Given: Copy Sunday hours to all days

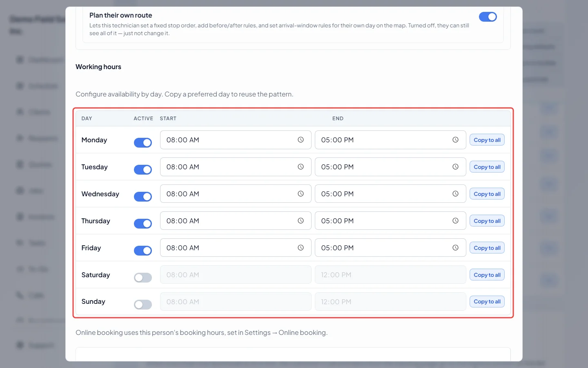Looking at the screenshot, I should click(487, 302).
